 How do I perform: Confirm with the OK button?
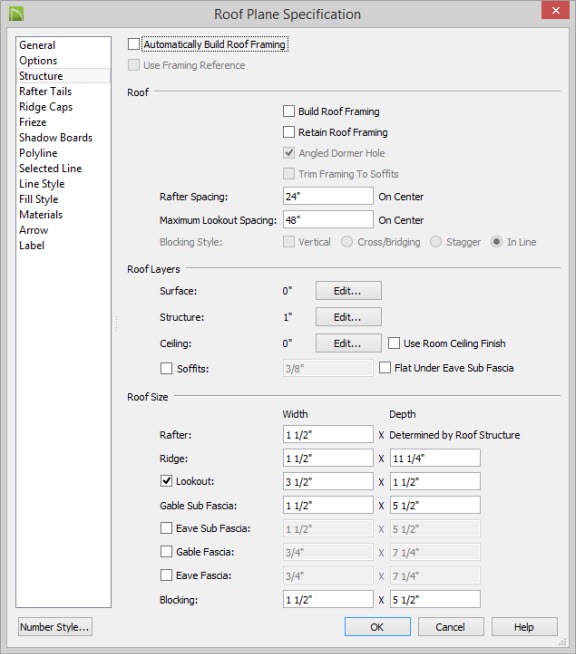(x=377, y=627)
